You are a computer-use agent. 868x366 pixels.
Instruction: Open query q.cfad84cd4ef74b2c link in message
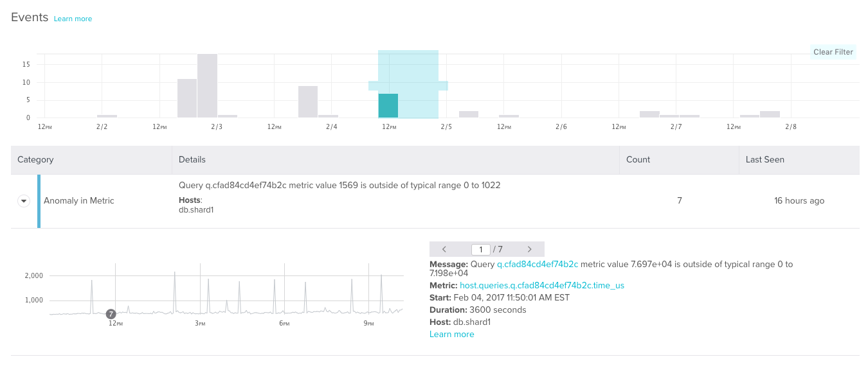[538, 264]
